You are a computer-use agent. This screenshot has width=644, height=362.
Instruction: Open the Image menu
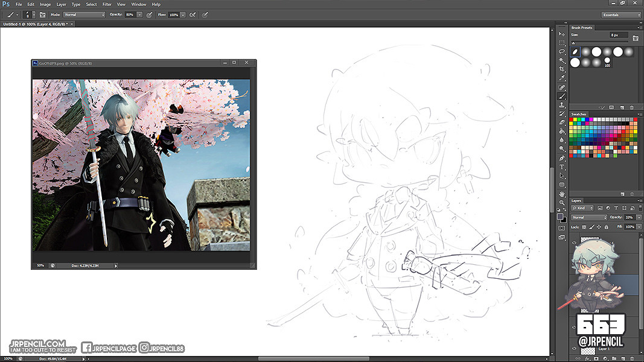(45, 4)
